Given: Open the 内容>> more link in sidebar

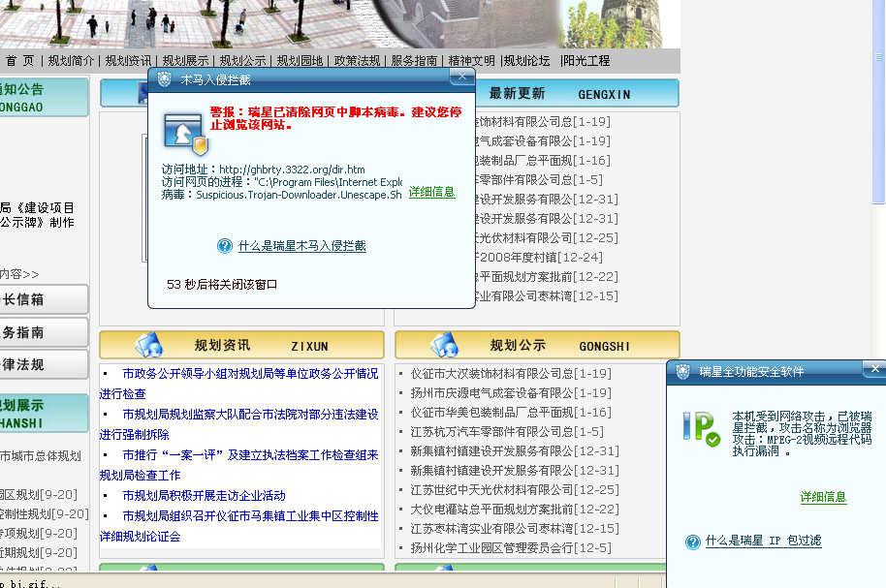Looking at the screenshot, I should [x=19, y=274].
